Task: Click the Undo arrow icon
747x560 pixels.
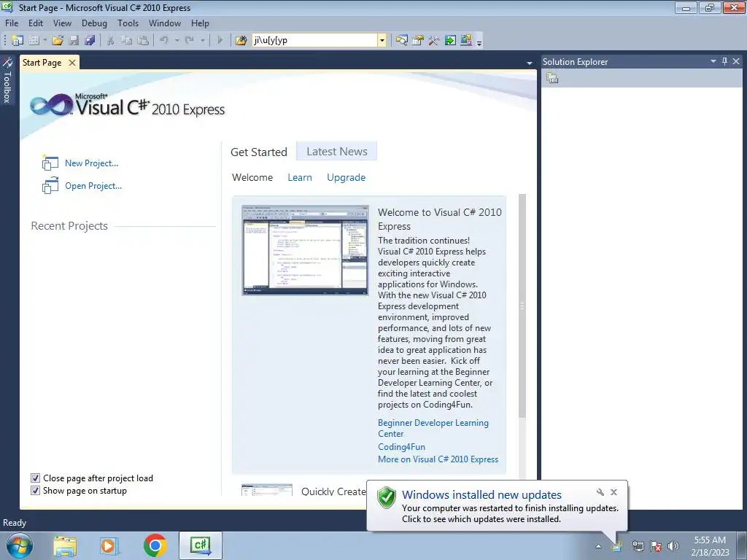Action: 164,41
